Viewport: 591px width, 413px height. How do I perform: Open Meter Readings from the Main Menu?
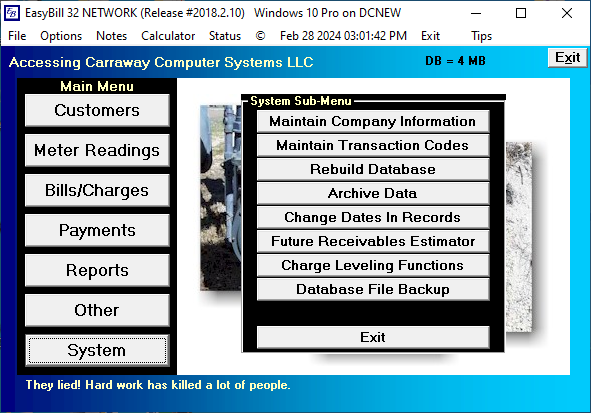coord(97,150)
